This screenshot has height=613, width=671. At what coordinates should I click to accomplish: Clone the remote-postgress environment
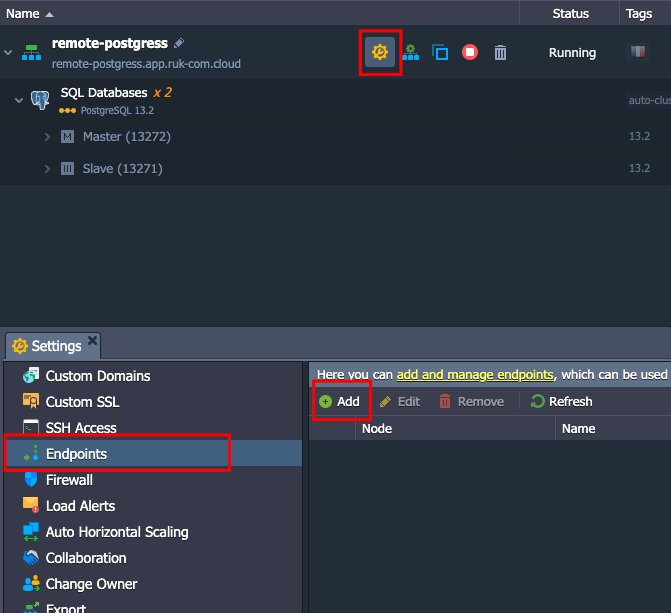440,52
